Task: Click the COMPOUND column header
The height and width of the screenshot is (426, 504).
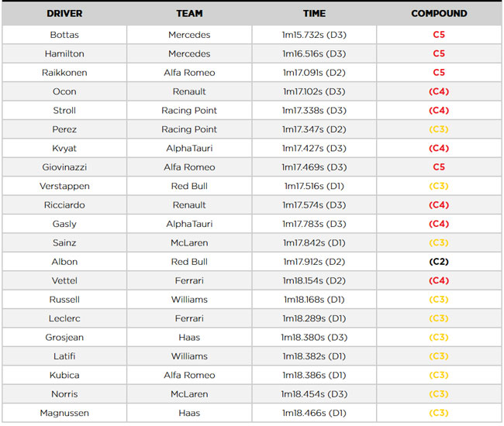Action: (439, 13)
